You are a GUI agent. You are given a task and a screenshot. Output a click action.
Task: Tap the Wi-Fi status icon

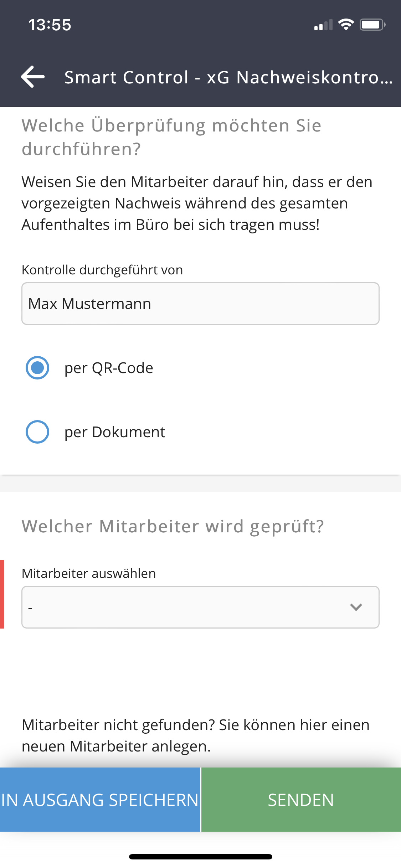pos(345,25)
